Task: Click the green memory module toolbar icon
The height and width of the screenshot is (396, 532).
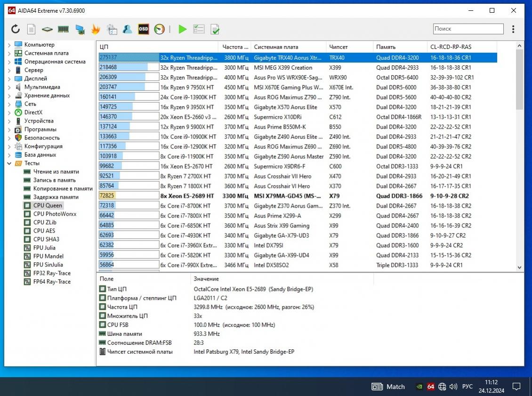Action: pos(63,29)
